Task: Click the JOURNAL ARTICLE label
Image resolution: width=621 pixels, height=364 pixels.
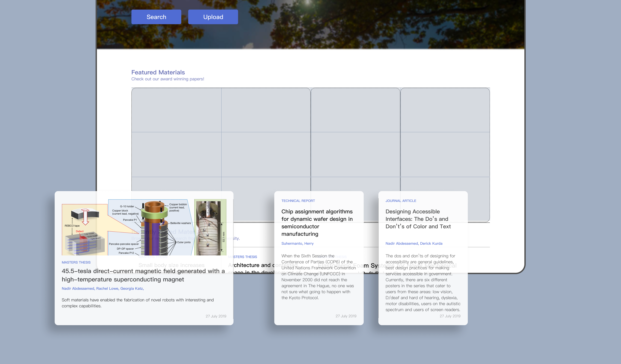Action: coord(401,201)
